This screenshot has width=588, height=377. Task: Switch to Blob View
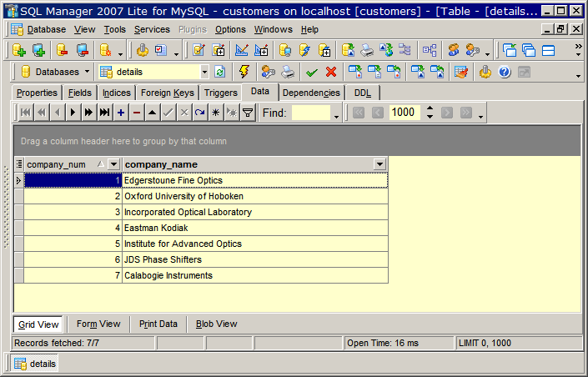click(216, 324)
